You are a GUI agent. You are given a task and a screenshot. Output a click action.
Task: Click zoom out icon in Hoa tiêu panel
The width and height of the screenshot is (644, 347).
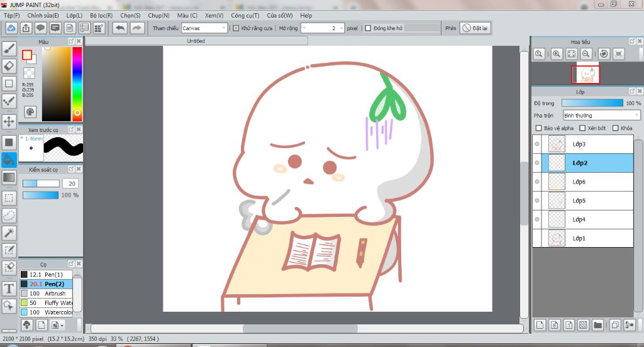coord(586,54)
